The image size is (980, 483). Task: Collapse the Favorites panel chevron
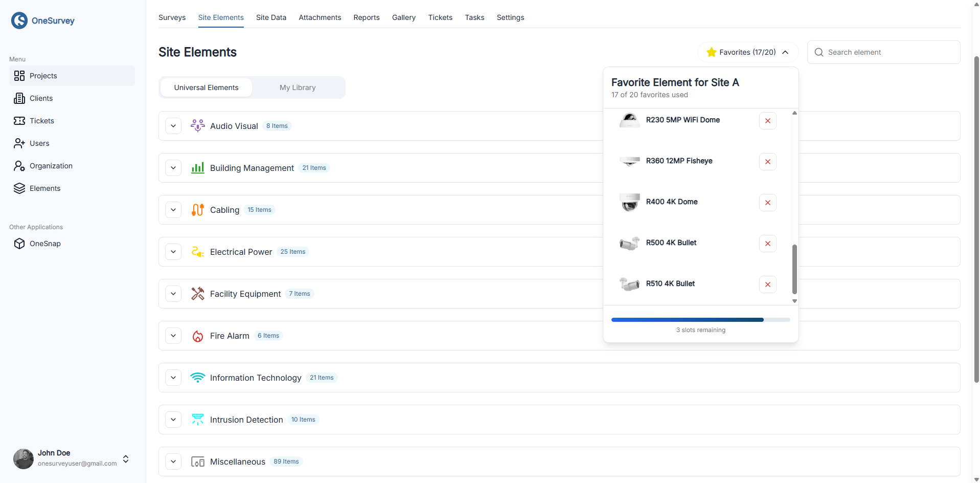tap(785, 52)
